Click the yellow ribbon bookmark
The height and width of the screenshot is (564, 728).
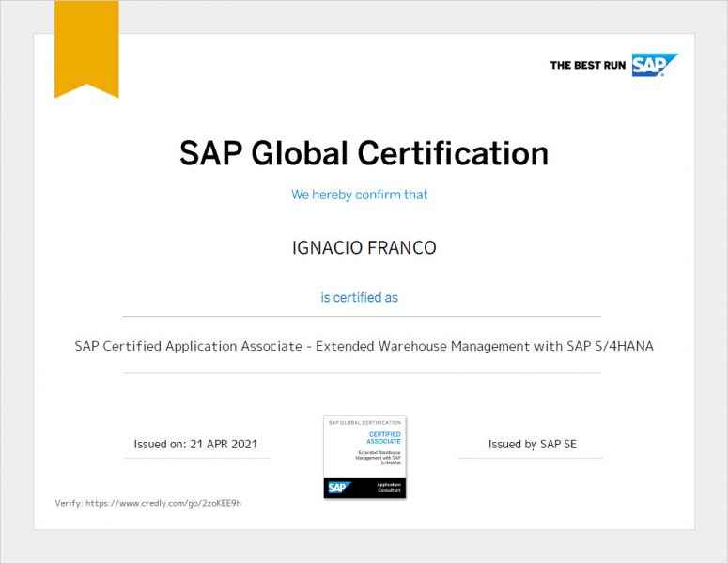pyautogui.click(x=86, y=47)
